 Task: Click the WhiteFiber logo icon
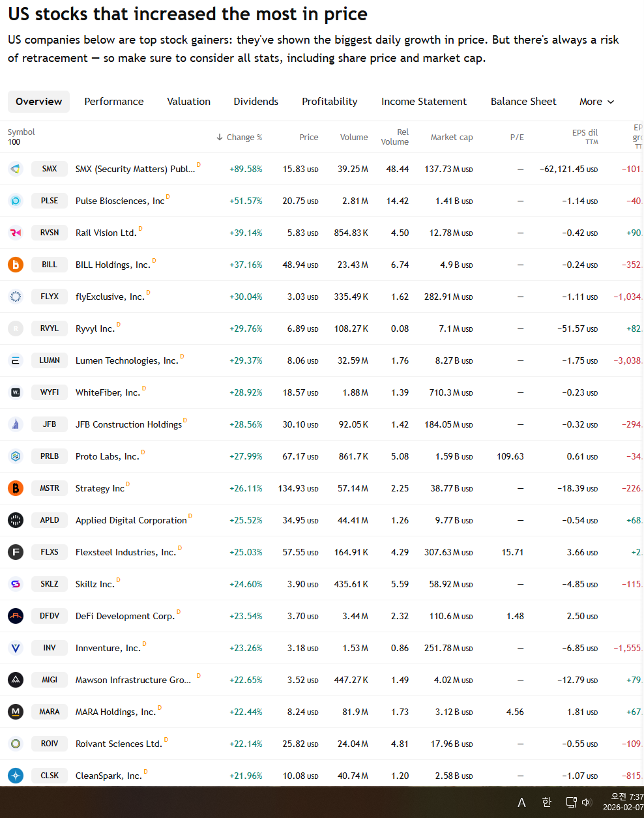pyautogui.click(x=16, y=392)
